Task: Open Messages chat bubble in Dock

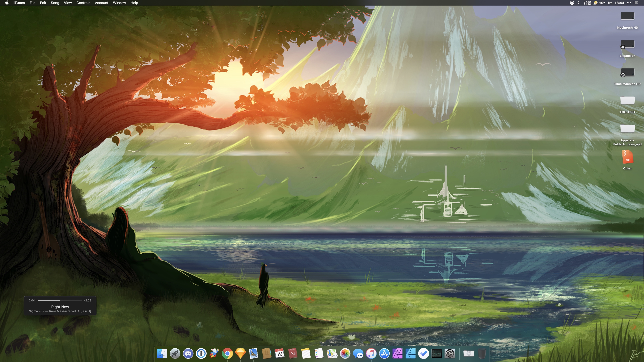Action: (x=358, y=353)
